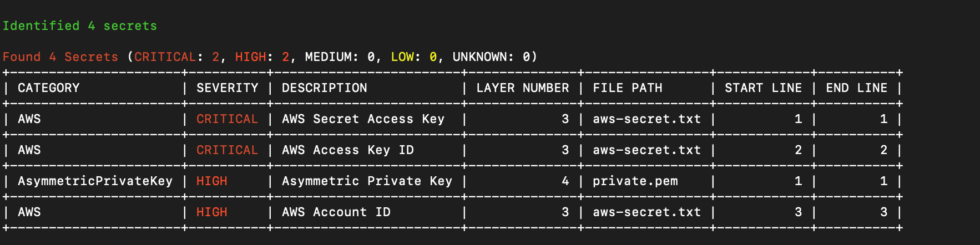Click the yellow 'LOW: 0' count
This screenshot has height=245, width=980.
(413, 57)
